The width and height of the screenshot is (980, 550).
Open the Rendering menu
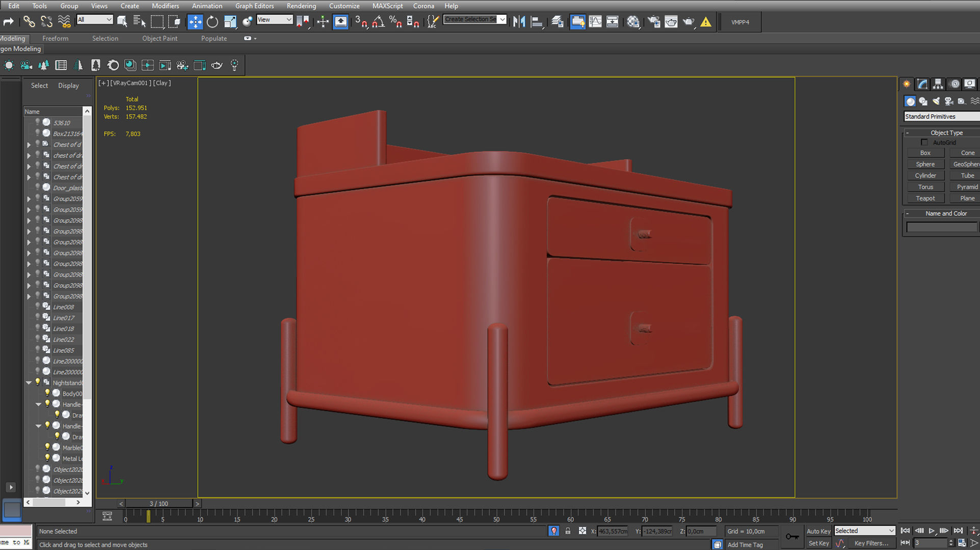(301, 6)
